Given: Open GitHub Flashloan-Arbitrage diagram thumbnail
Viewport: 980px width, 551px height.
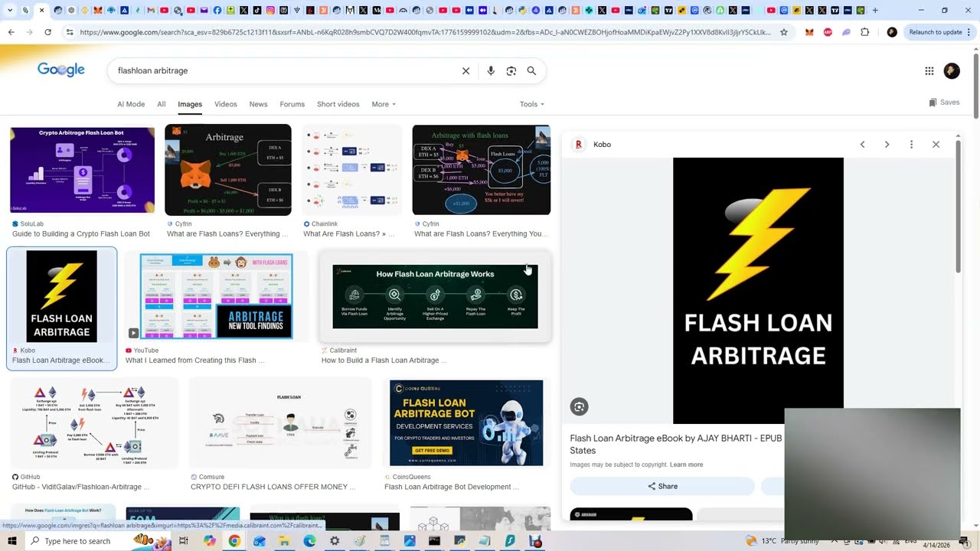Looking at the screenshot, I should (x=93, y=423).
